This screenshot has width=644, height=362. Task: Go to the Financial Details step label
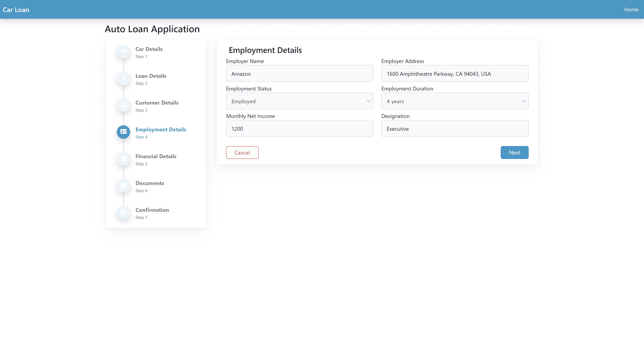[x=156, y=156]
